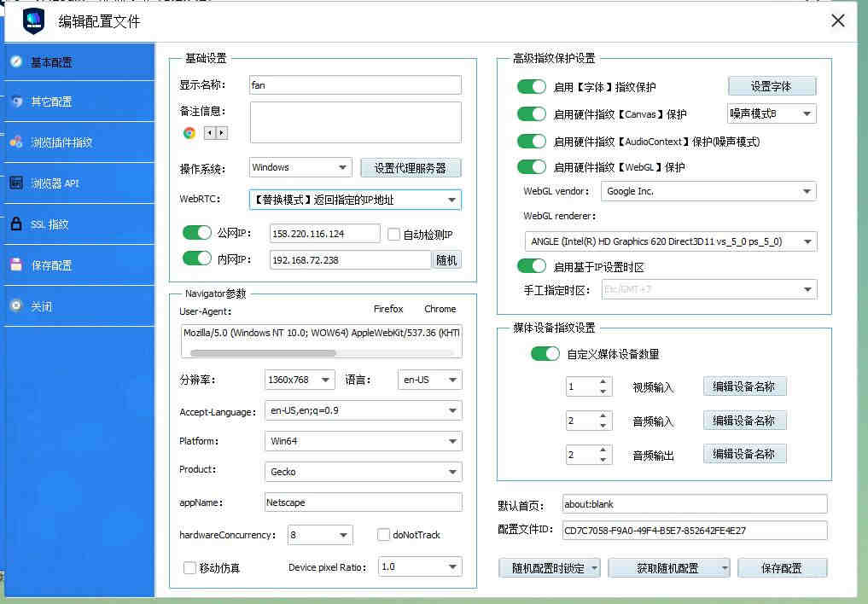The height and width of the screenshot is (604, 868).
Task: Open the SSL 指纹 tab
Action: [x=79, y=224]
